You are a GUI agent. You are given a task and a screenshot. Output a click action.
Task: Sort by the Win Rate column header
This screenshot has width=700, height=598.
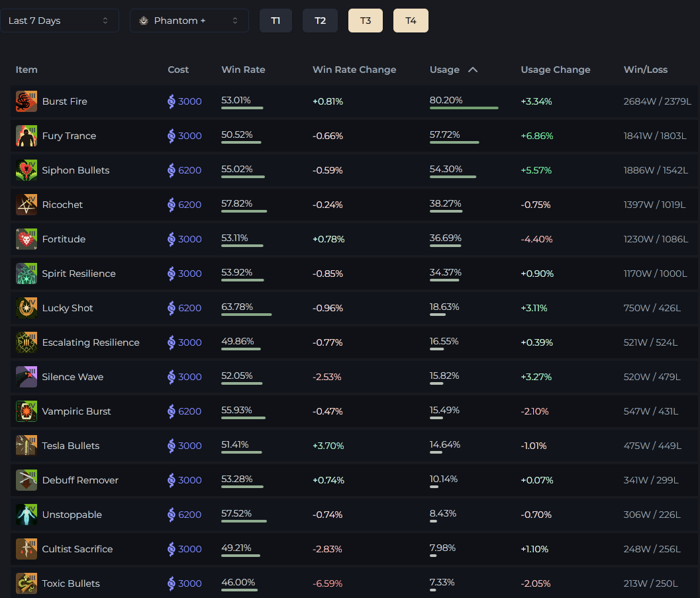tap(243, 70)
